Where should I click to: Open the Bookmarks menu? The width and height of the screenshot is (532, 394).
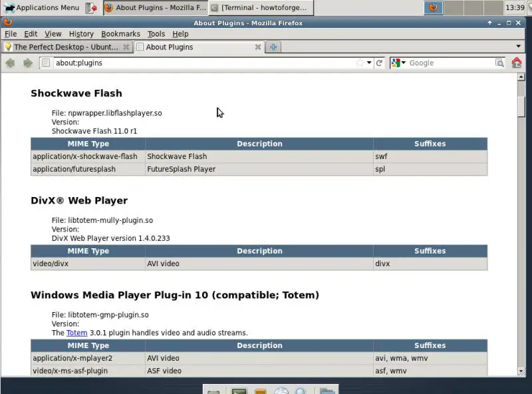[120, 34]
